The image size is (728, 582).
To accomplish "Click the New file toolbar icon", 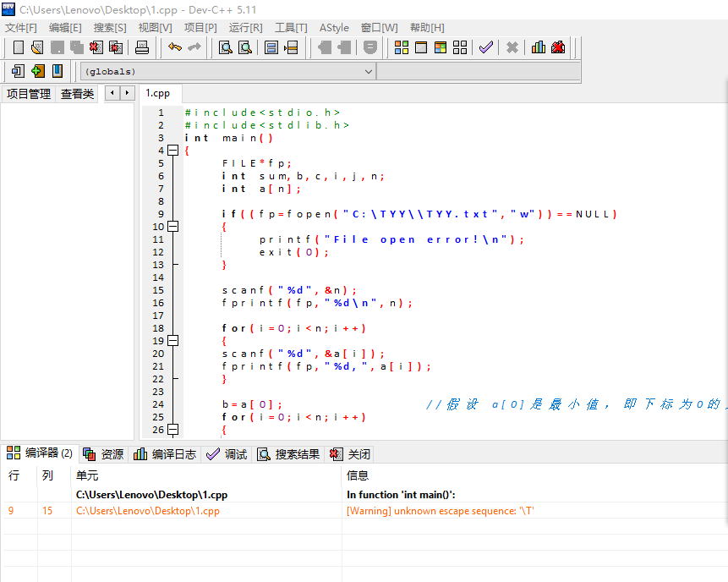I will [x=18, y=47].
